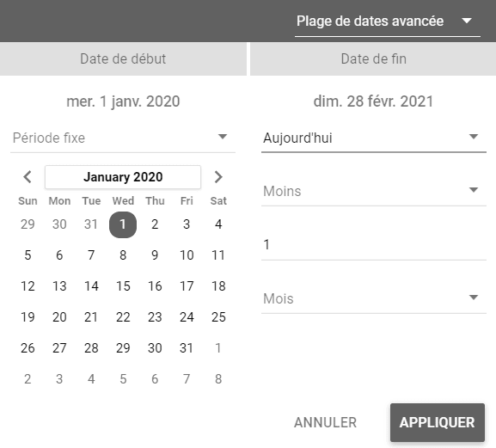Open the Aujourd'hui dropdown
The image size is (496, 448).
pos(374,138)
